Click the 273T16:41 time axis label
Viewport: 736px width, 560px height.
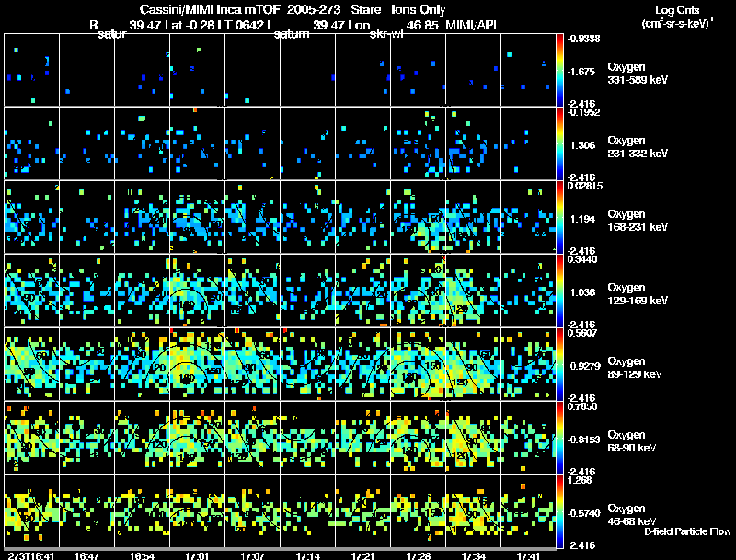pyautogui.click(x=31, y=555)
